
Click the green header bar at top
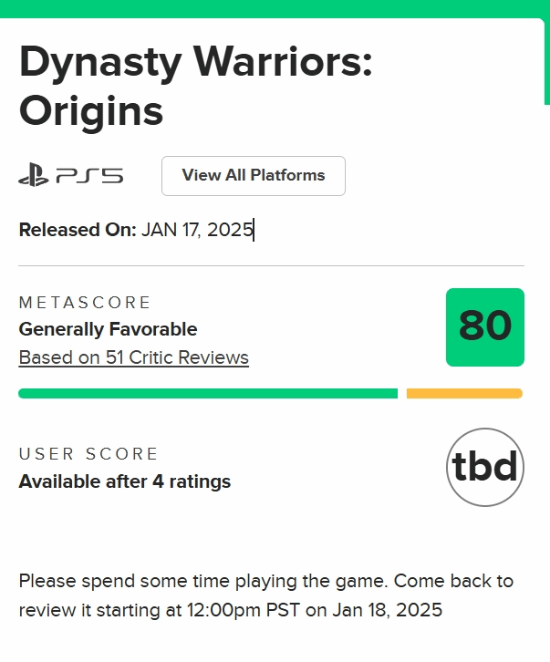(275, 8)
